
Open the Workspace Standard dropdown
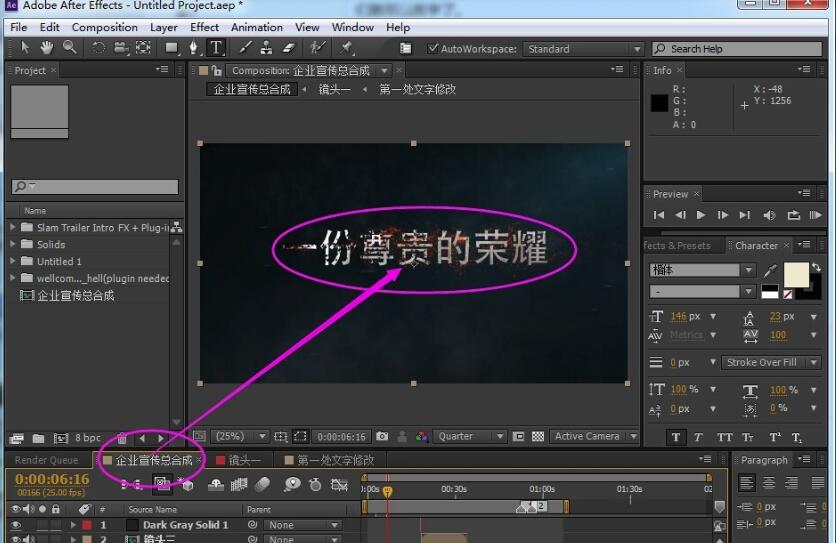pyautogui.click(x=583, y=49)
